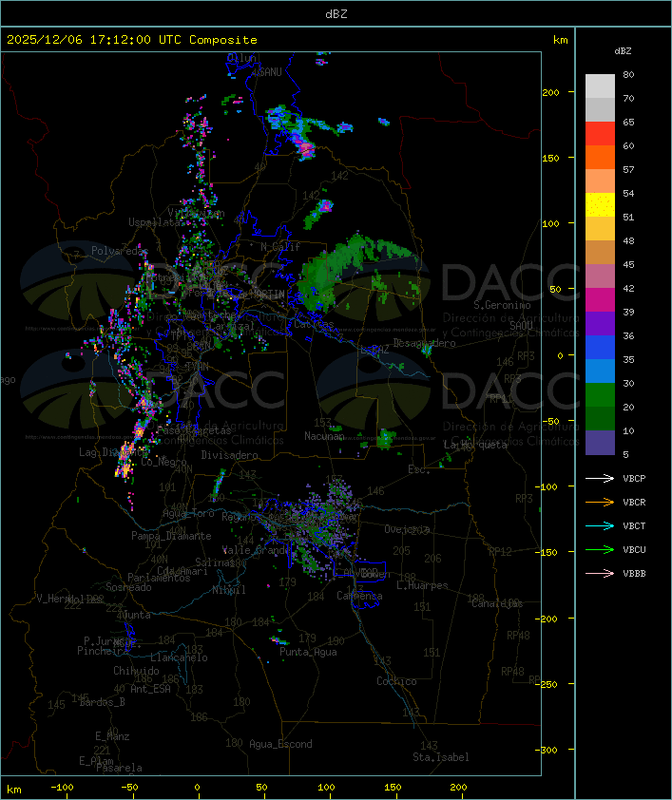Pick the bright yellow 51-54 dBZ swatch
672x800 pixels.
[x=600, y=205]
